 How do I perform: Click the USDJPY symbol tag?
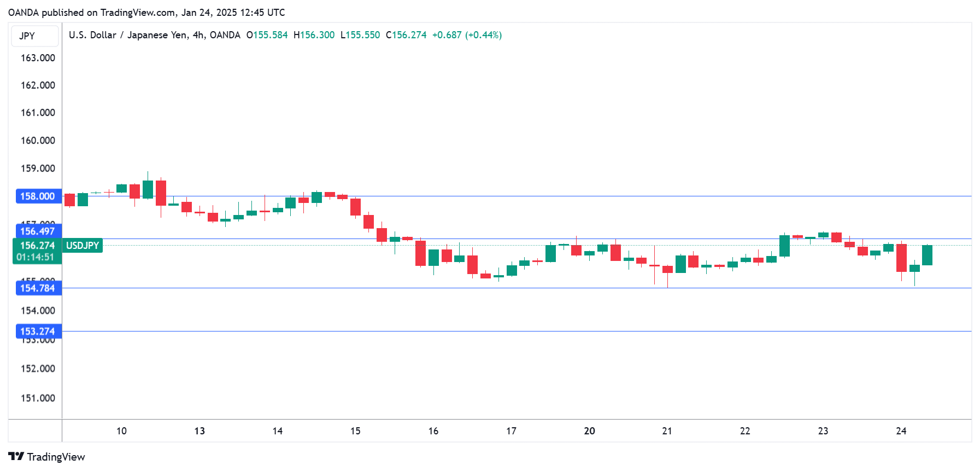click(x=83, y=246)
